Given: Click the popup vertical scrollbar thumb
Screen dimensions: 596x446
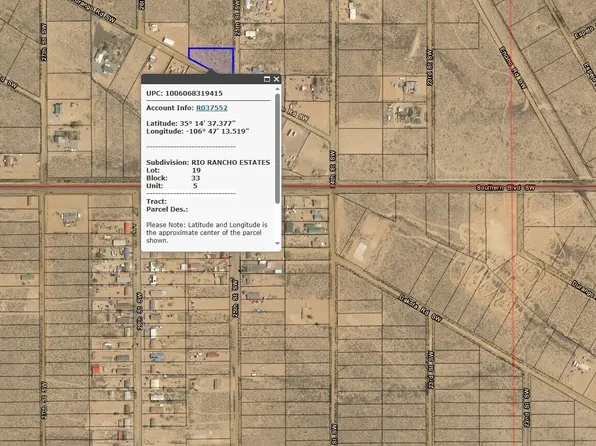Looking at the screenshot, I should [x=277, y=148].
